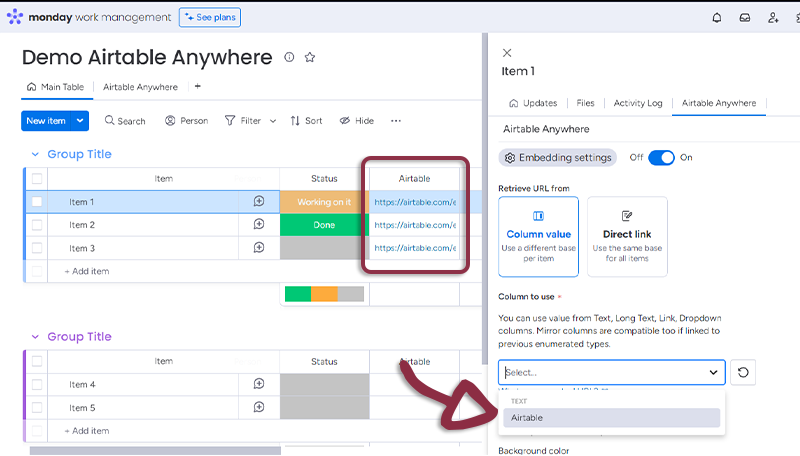Viewport: 800px width, 456px height.
Task: Collapse the first Group Title section
Action: click(x=35, y=155)
